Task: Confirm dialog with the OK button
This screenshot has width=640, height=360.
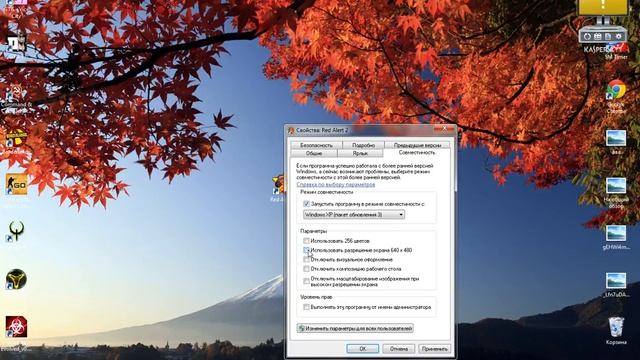Action: [x=362, y=349]
